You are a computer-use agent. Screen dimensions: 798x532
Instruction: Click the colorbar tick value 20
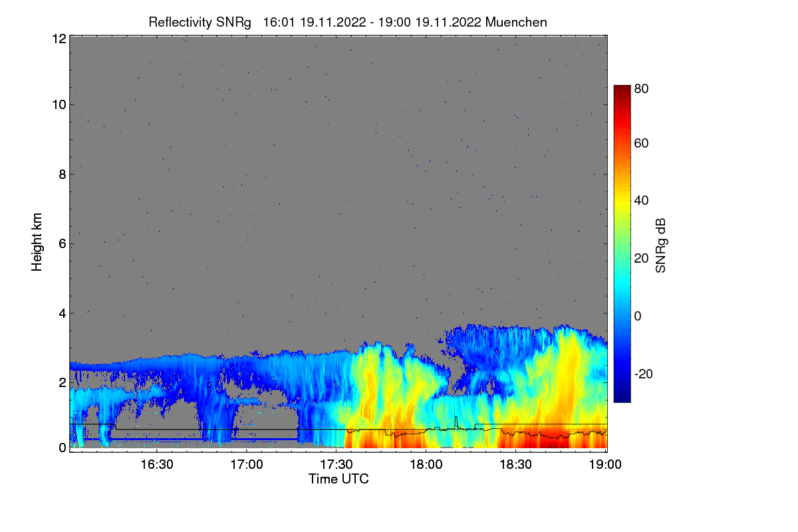(642, 258)
